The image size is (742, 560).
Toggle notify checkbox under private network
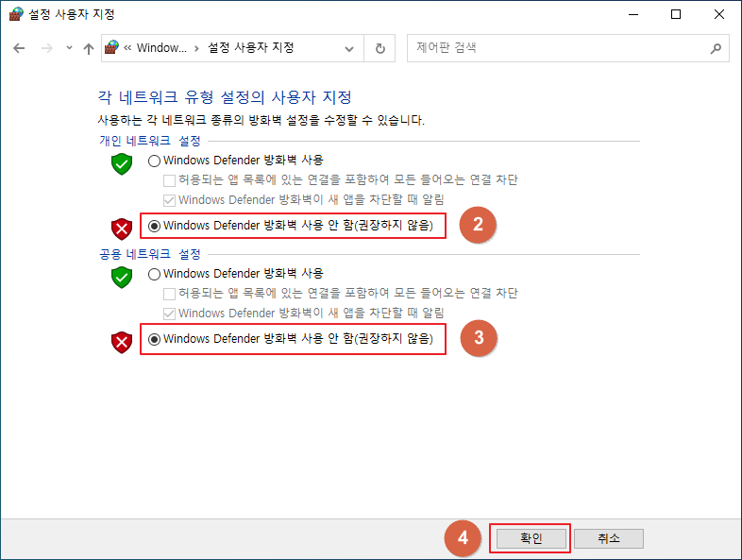[x=169, y=201]
